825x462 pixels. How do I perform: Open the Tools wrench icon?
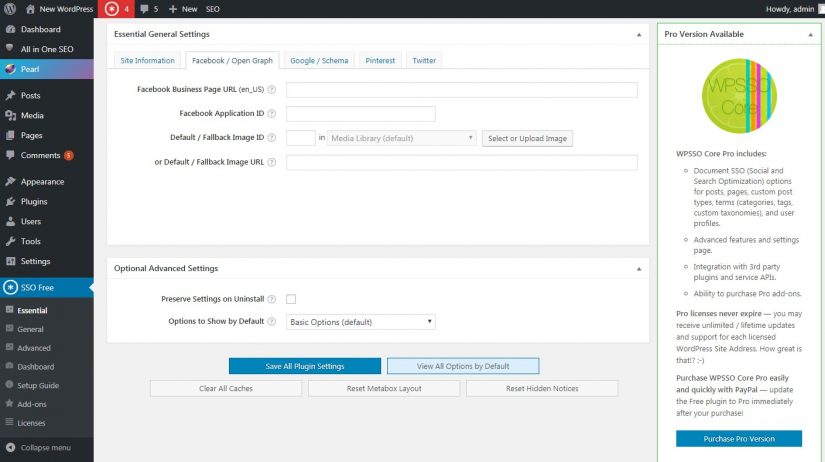click(x=10, y=241)
